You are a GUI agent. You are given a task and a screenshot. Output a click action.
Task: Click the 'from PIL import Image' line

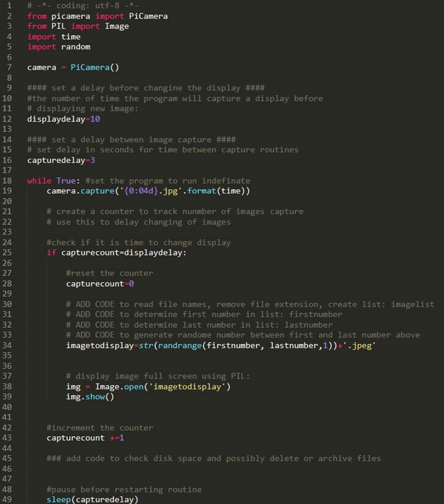[78, 26]
